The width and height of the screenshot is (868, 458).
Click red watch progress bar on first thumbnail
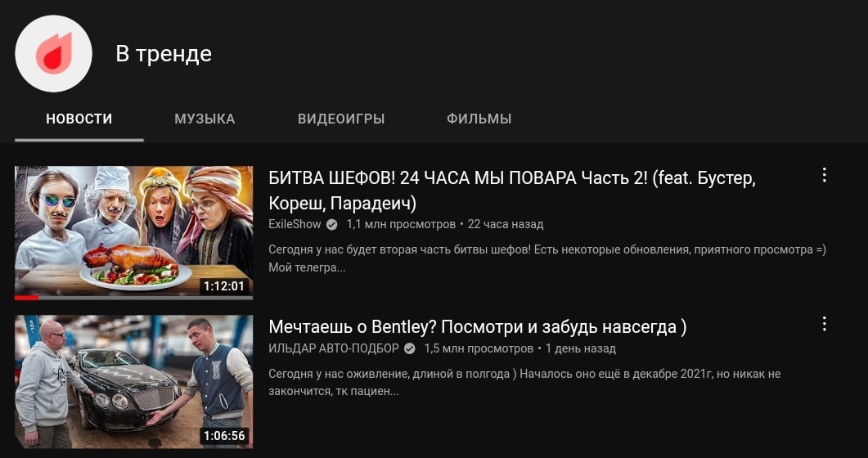click(x=26, y=298)
